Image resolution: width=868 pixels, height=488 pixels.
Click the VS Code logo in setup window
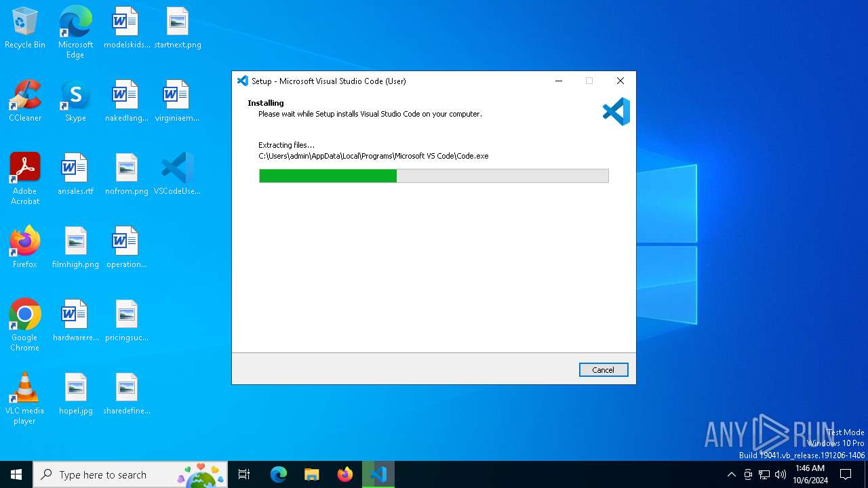(x=616, y=112)
